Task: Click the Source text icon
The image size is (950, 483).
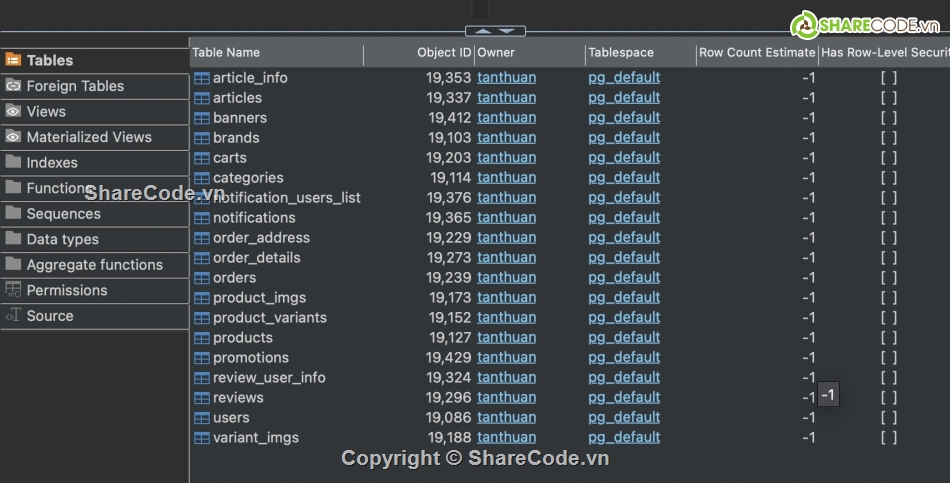Action: coord(13,315)
